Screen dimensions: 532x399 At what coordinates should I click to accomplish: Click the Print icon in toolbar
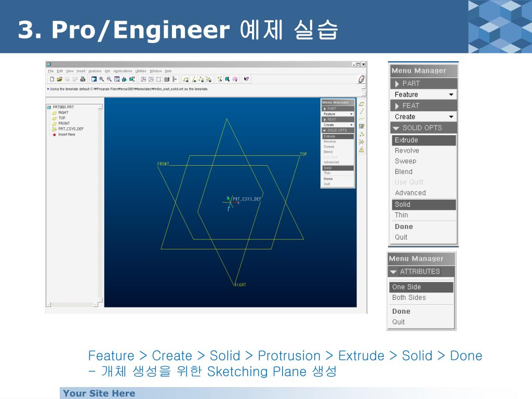click(83, 79)
